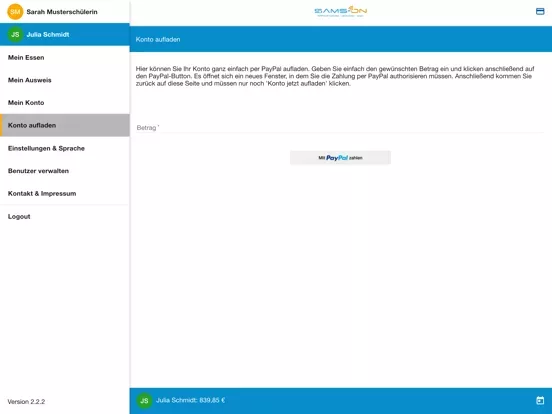Screen dimensions: 552x414
Task: Click Logout in the sidebar
Action: (65, 217)
